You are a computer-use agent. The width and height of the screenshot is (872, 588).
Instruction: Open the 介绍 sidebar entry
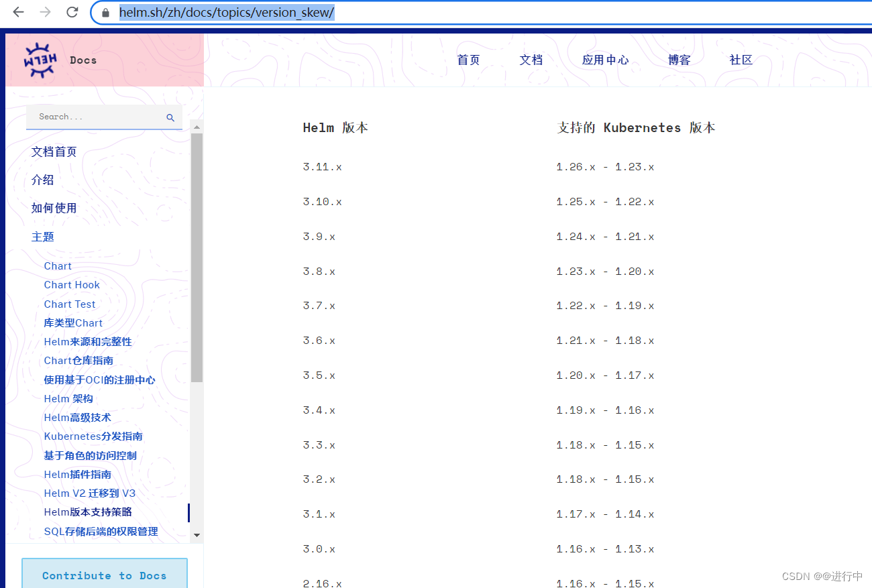(x=42, y=180)
